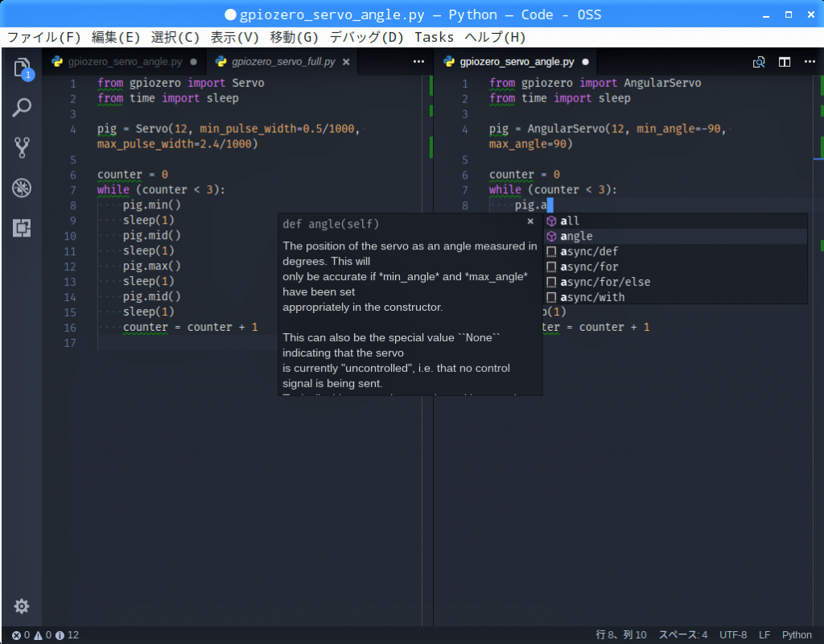824x644 pixels.
Task: Choose 'async/for/else' snippet suggestion
Action: (x=676, y=282)
